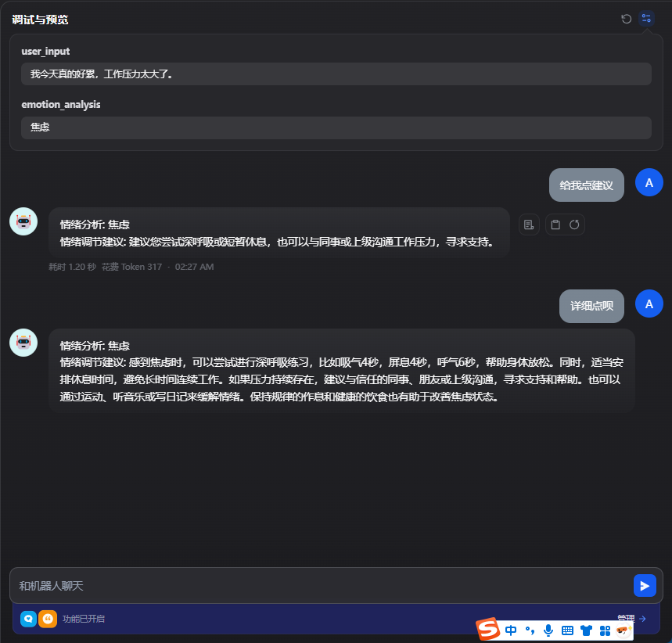The width and height of the screenshot is (672, 643).
Task: Click user avatar A beside 详细点呗
Action: (649, 304)
